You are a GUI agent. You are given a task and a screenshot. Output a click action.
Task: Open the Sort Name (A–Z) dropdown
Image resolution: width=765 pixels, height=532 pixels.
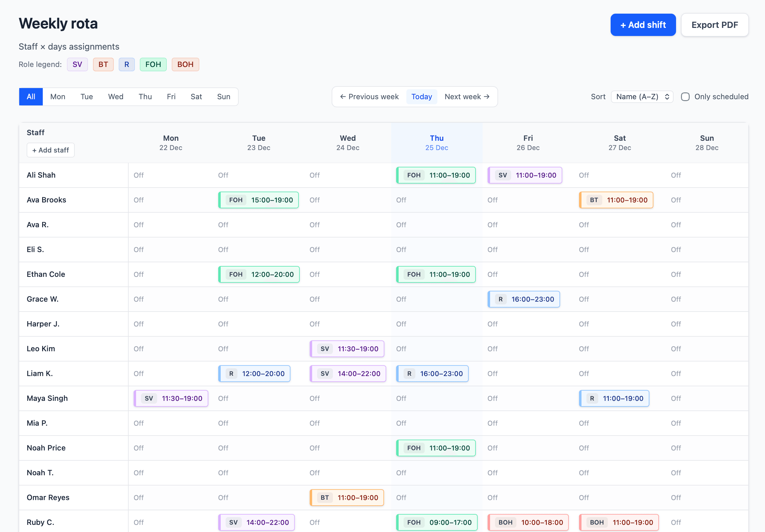click(642, 97)
